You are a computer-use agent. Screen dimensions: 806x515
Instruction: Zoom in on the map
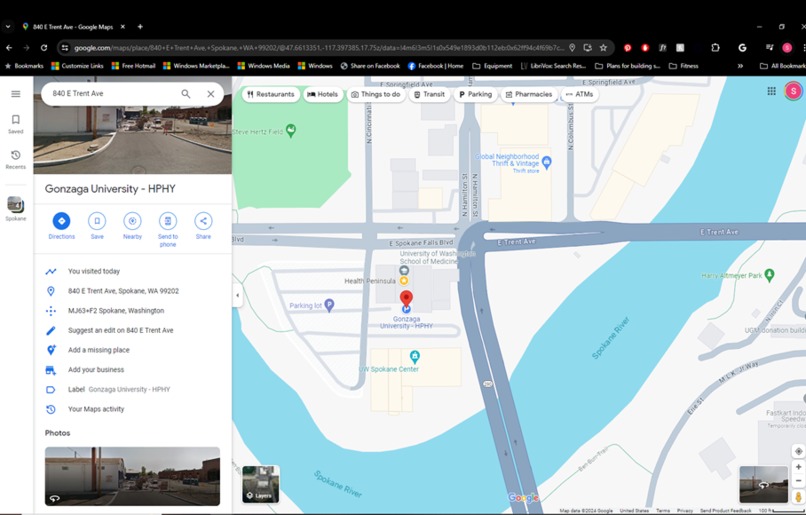click(x=798, y=467)
